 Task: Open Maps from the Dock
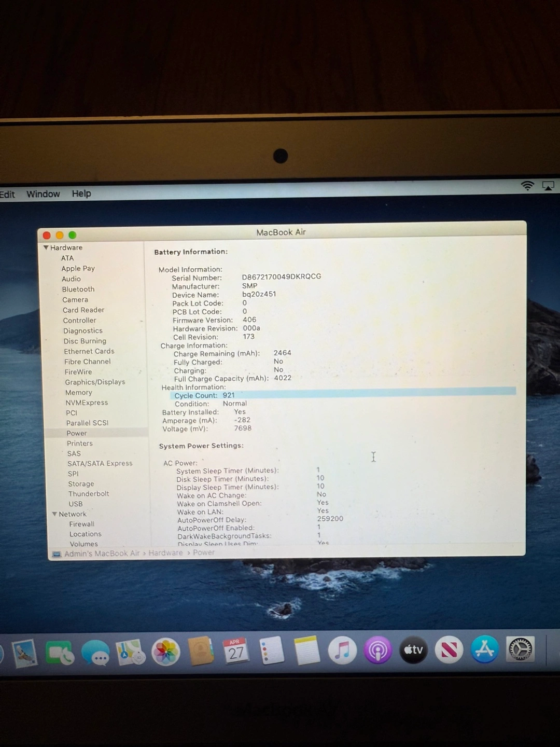point(131,652)
